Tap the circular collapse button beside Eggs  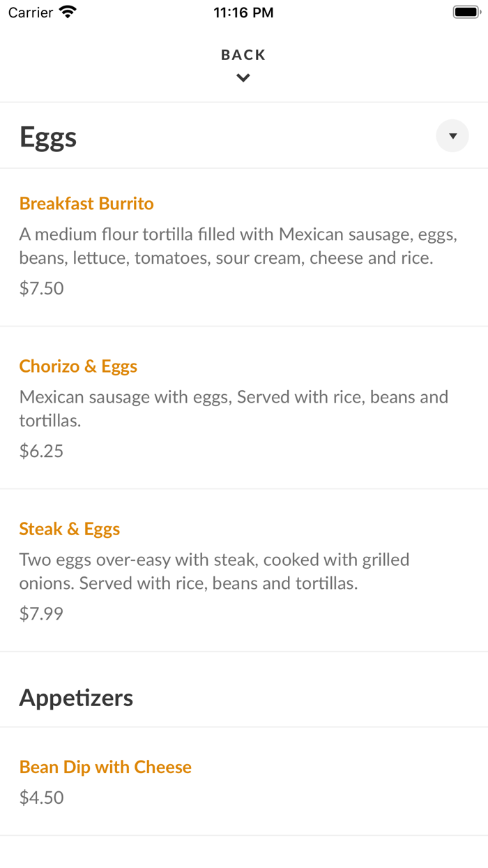[x=452, y=135]
